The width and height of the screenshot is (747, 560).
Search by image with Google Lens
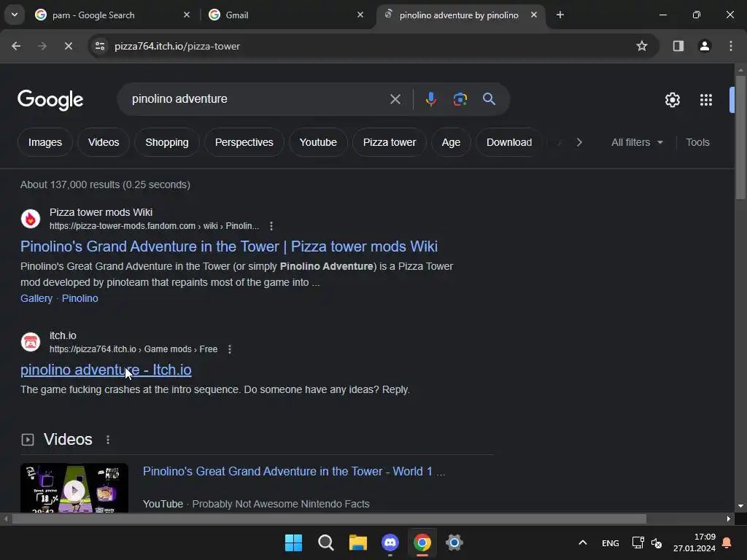click(x=460, y=99)
